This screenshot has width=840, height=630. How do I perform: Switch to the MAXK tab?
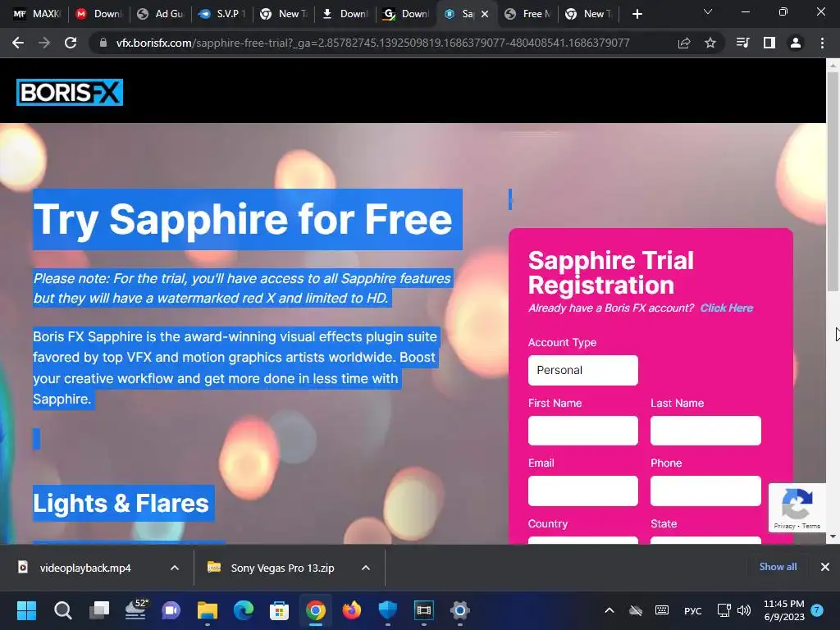point(36,14)
